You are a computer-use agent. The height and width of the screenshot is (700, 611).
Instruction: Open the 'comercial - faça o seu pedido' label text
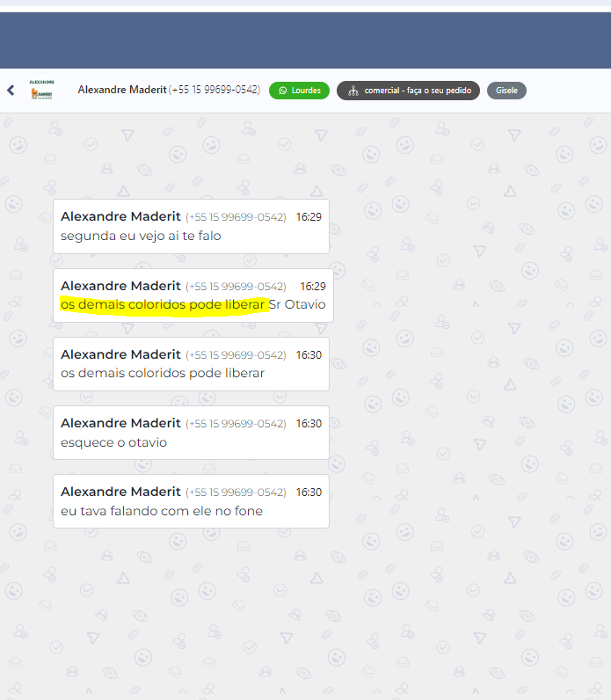[x=418, y=91]
